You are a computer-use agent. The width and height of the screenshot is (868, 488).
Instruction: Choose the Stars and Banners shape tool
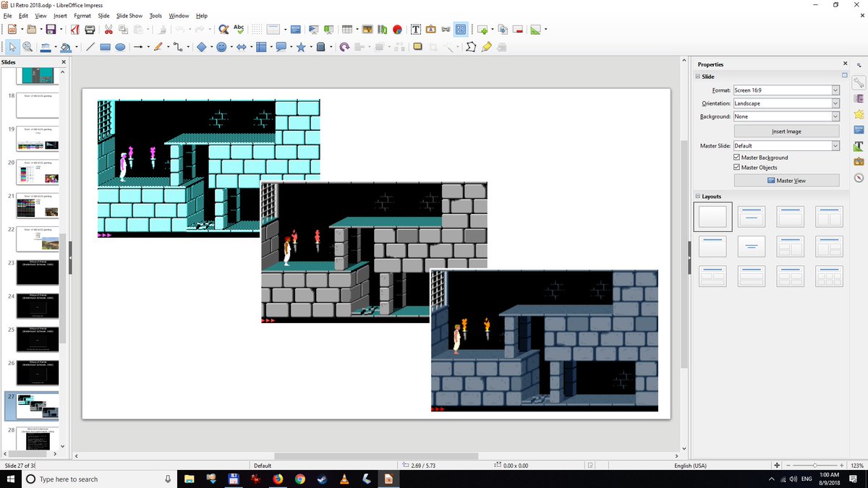(301, 47)
